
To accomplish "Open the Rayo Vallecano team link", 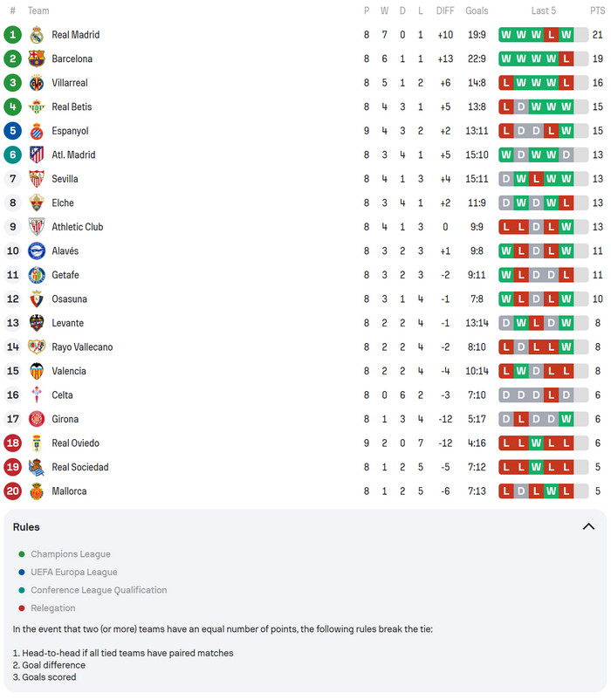I will [82, 347].
